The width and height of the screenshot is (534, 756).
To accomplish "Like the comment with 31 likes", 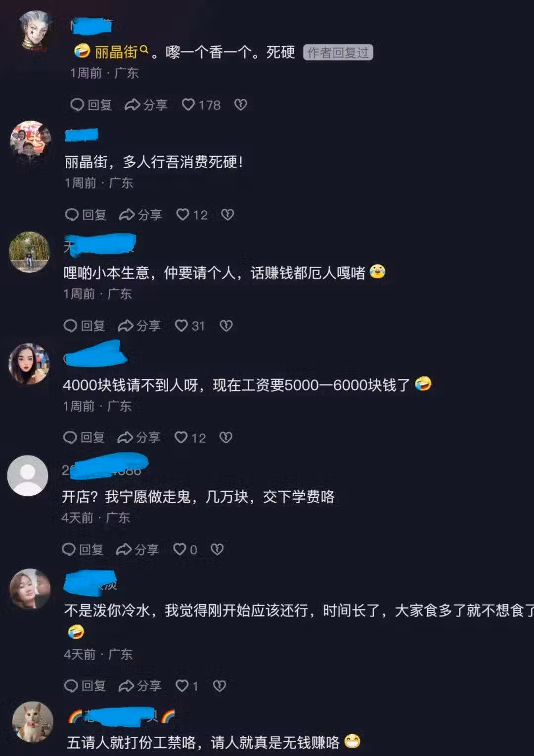I will [190, 326].
